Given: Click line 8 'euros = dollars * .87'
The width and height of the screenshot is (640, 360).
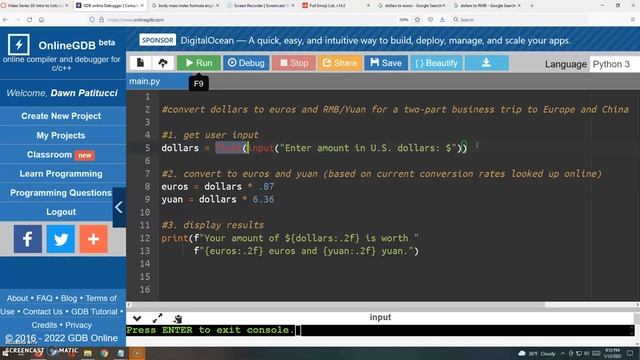Looking at the screenshot, I should pyautogui.click(x=218, y=187).
